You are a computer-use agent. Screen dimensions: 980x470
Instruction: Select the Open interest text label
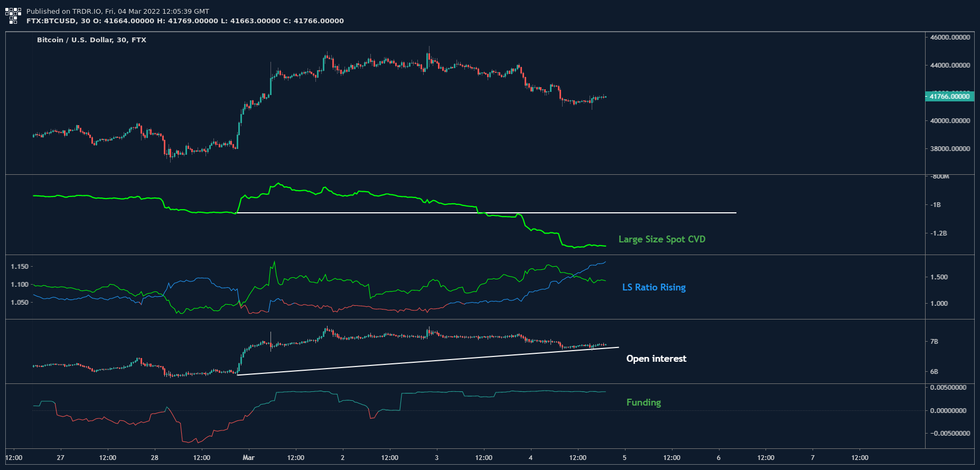coord(656,359)
